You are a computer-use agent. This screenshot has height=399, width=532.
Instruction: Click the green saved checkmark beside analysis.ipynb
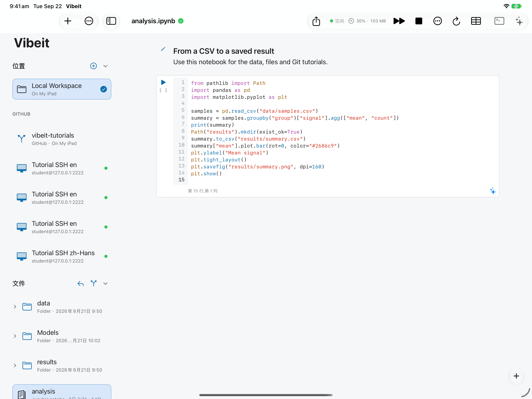click(x=181, y=21)
